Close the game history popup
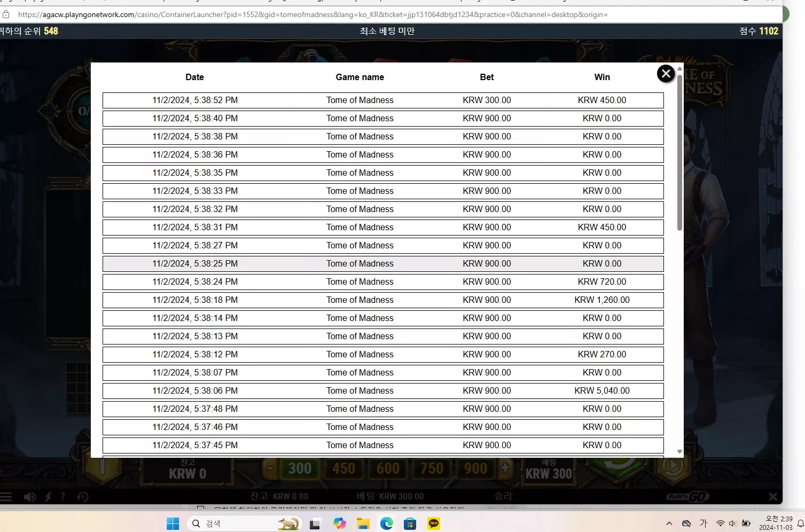 (x=666, y=74)
